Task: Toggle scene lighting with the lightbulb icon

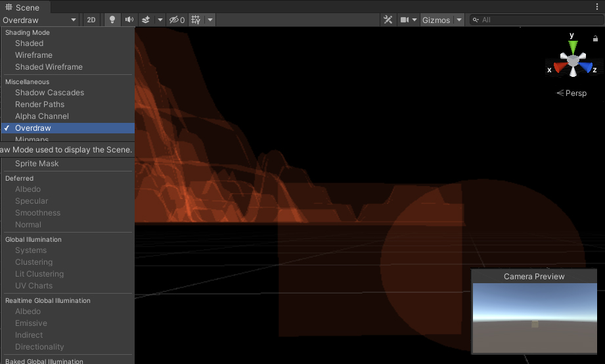Action: pos(112,20)
